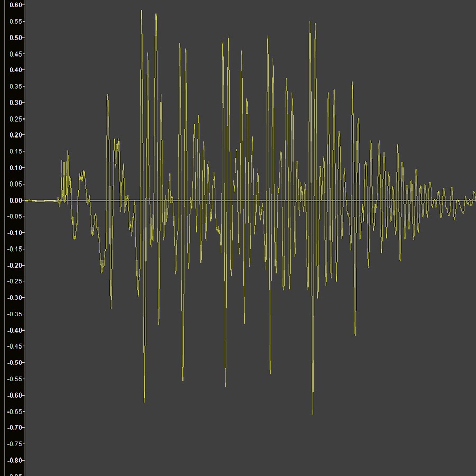The height and width of the screenshot is (476, 476).
Task: Click the 0.60 amplitude ruler label
Action: [15, 5]
